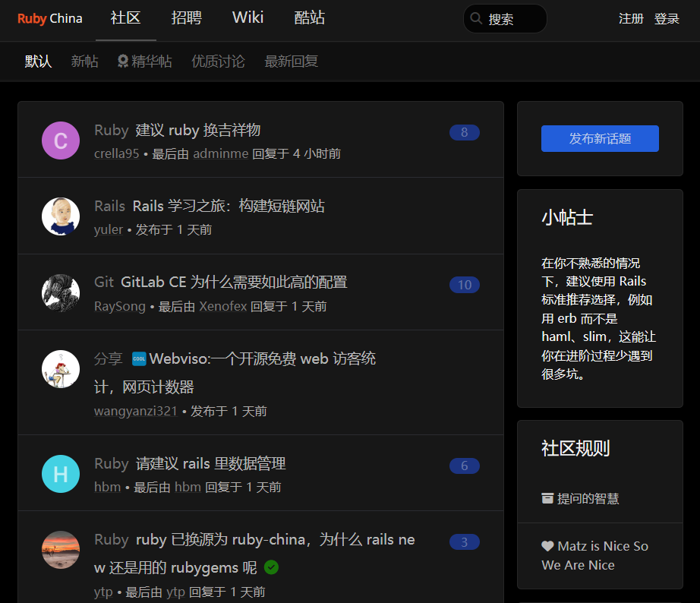Open topic 建议 ruby 换吉祥物
700x603 pixels.
[197, 131]
